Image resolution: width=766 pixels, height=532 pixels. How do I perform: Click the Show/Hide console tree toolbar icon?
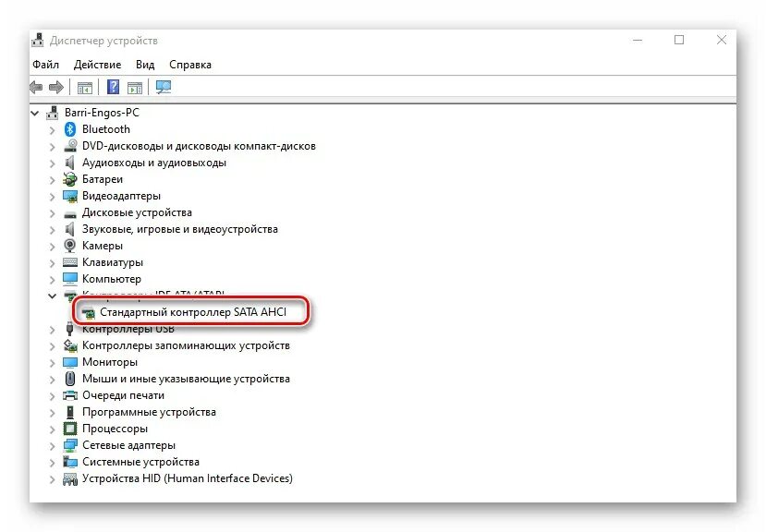84,88
